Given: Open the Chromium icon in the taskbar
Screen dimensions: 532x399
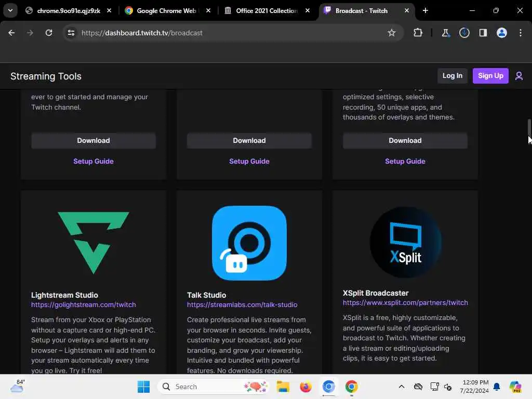Looking at the screenshot, I should point(328,387).
